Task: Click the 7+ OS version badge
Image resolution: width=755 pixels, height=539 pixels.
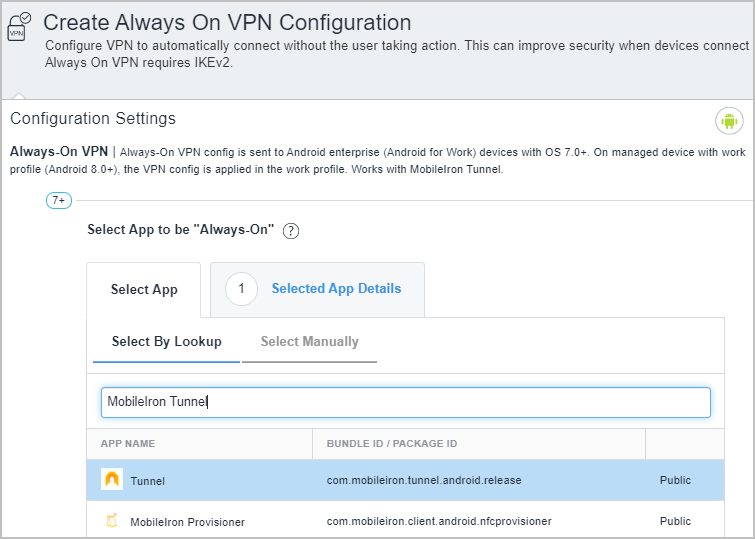Action: click(x=59, y=200)
